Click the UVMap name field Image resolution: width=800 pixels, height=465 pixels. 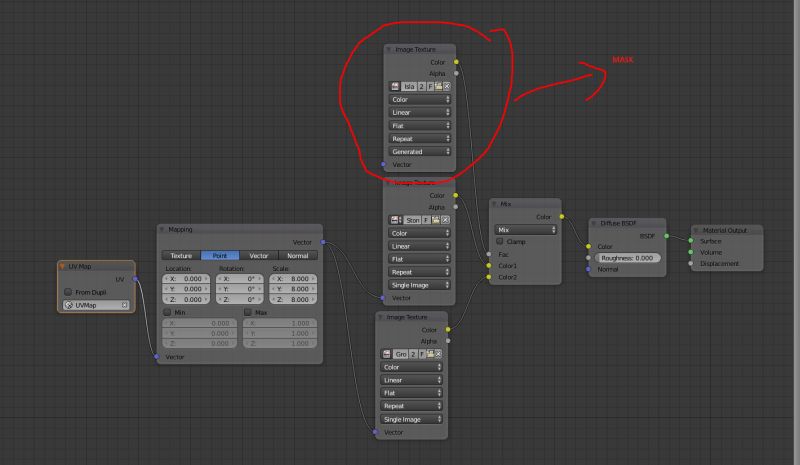pos(96,305)
